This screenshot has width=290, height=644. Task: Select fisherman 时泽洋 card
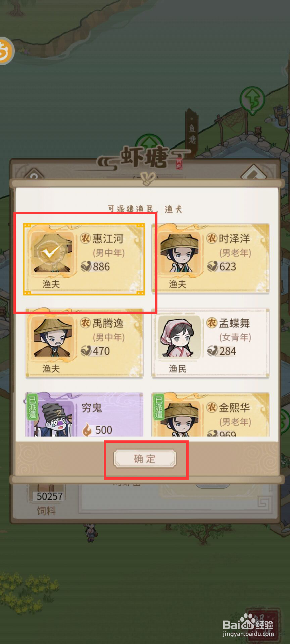[210, 258]
